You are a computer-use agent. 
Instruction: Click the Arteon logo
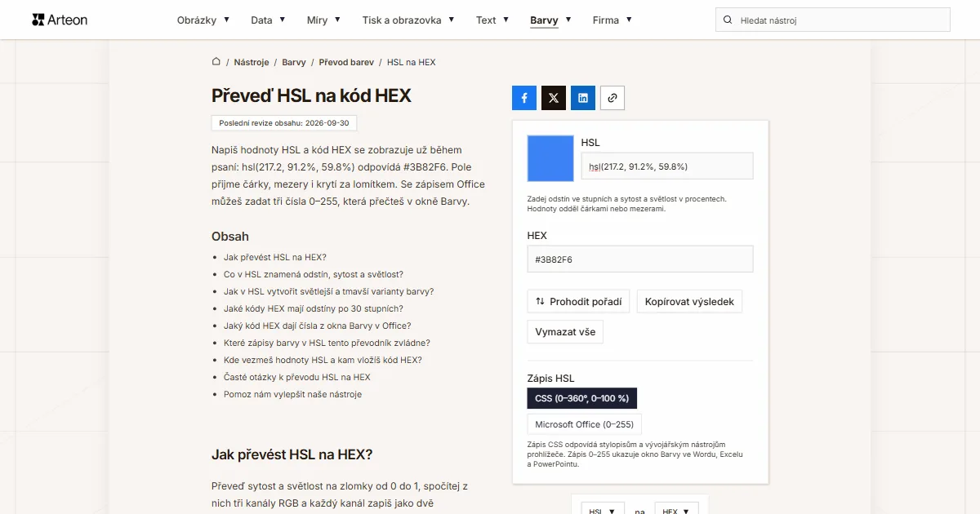(60, 20)
